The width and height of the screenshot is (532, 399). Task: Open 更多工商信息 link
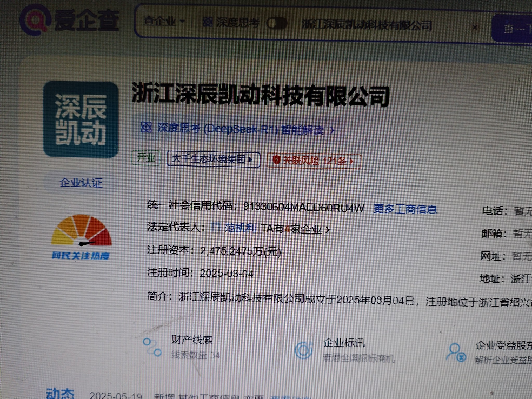pyautogui.click(x=405, y=209)
